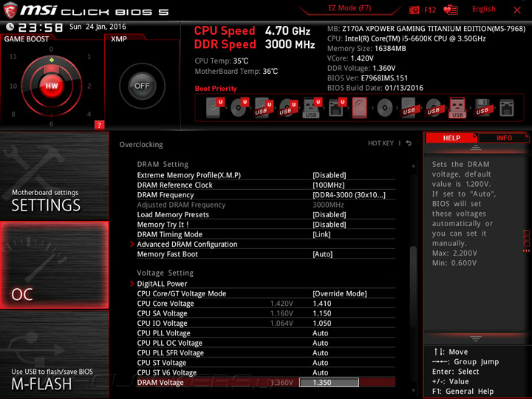Open the SETTINGS motherboard settings tile
This screenshot has height=399, width=532.
(54, 176)
